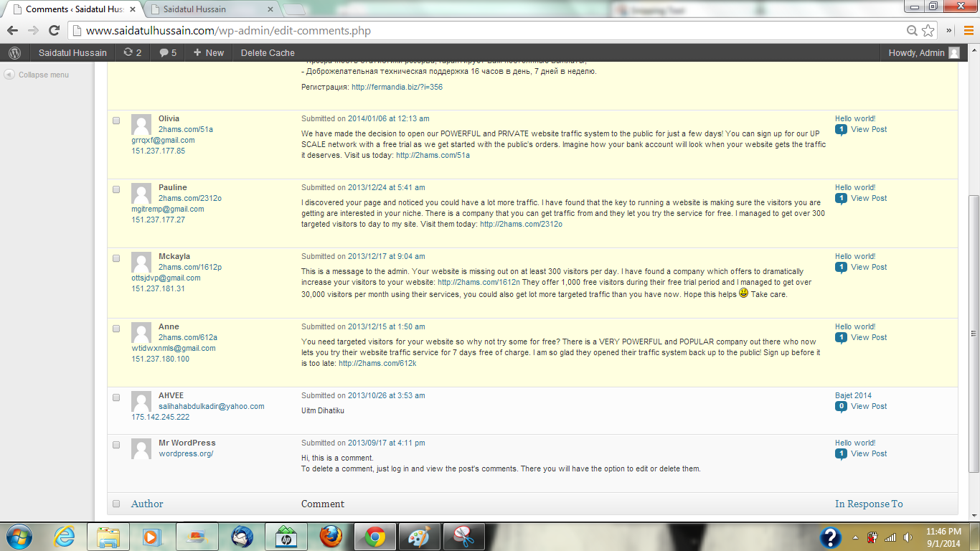Open the updates icon showing 2
The image size is (980, 551).
pos(133,52)
